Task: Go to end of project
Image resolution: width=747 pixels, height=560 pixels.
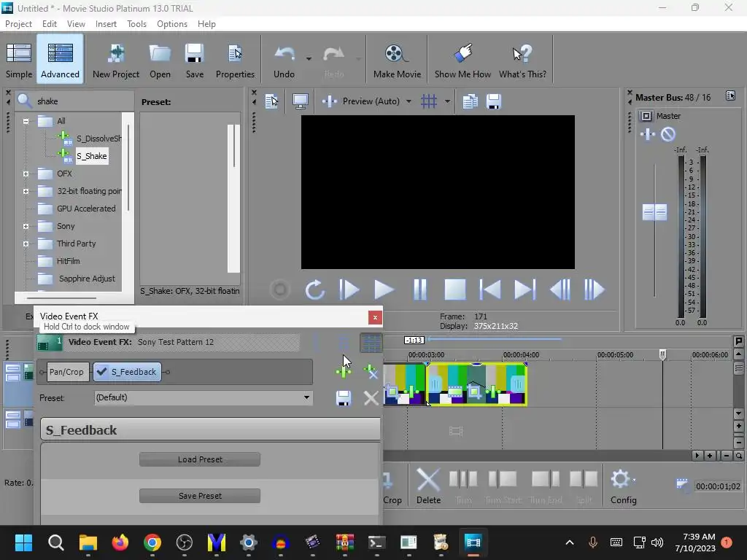Action: pyautogui.click(x=525, y=289)
